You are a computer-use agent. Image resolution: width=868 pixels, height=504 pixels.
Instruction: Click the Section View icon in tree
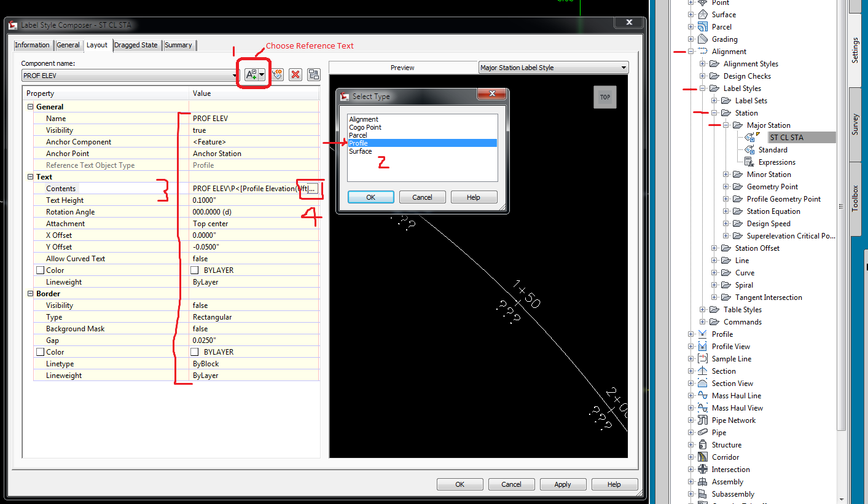pos(703,383)
